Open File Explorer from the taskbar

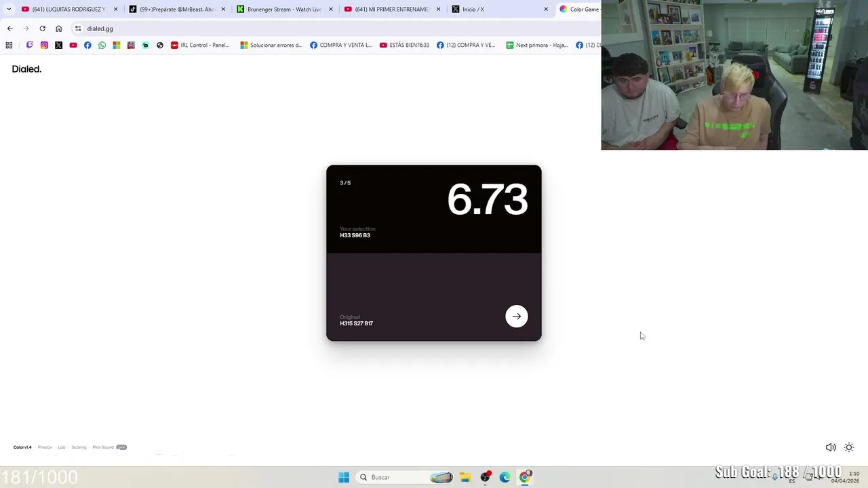(x=465, y=477)
